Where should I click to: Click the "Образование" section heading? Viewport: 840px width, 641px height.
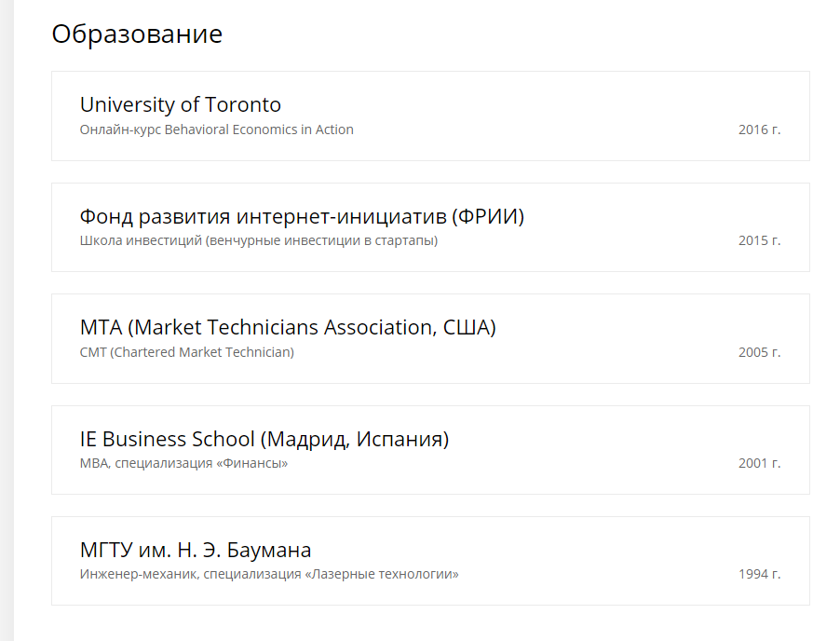137,34
